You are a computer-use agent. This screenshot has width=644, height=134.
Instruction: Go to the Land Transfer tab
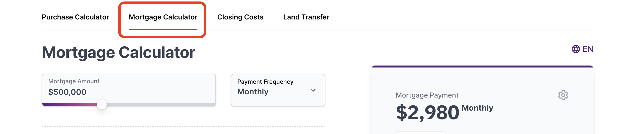pos(306,17)
